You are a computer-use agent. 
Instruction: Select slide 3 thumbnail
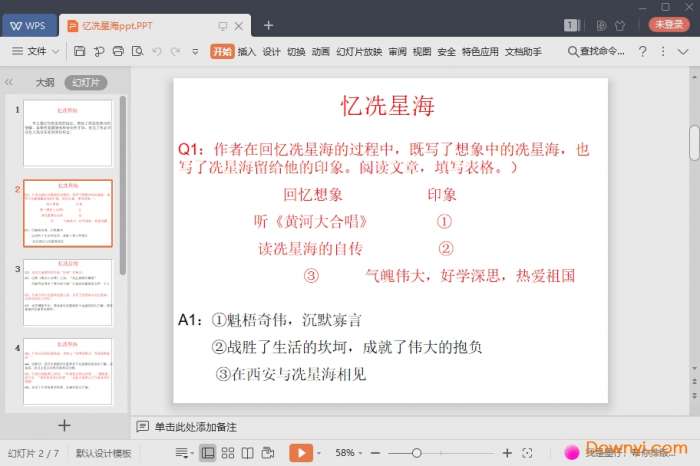[x=68, y=293]
